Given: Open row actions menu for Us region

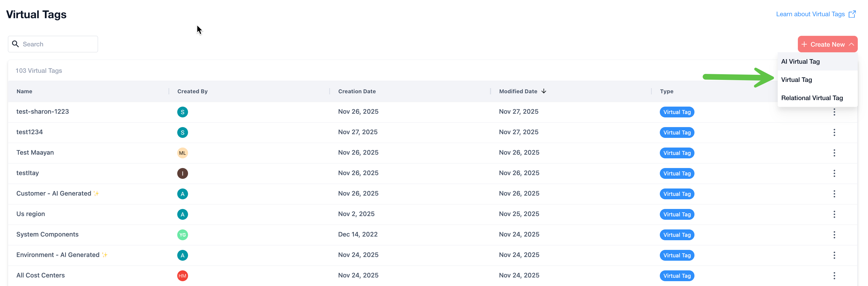Looking at the screenshot, I should click(x=834, y=214).
